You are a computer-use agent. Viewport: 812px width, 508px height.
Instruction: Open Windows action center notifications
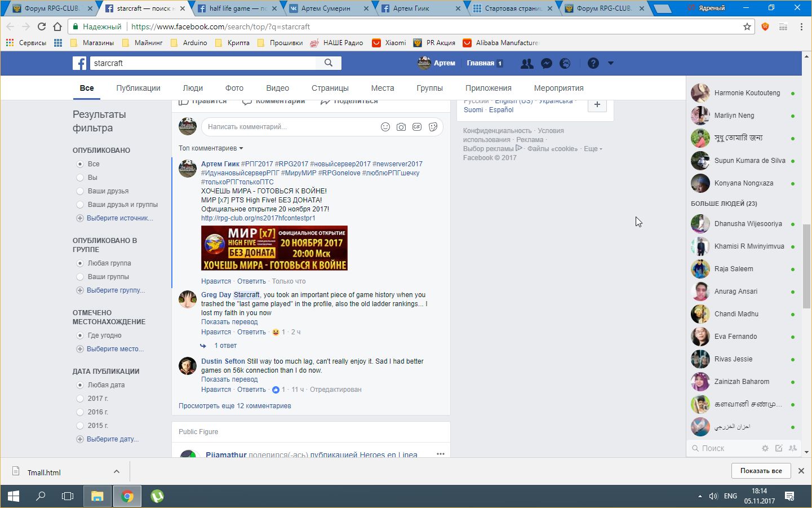pyautogui.click(x=789, y=496)
